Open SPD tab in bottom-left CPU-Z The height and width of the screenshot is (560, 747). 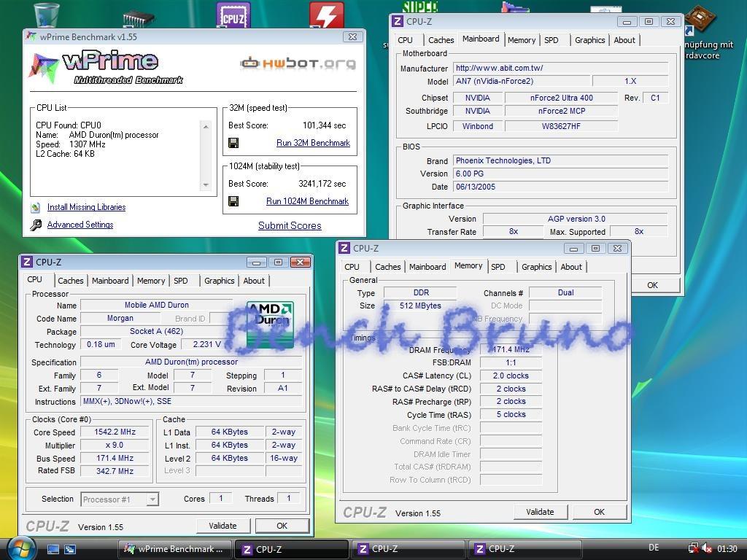point(181,281)
